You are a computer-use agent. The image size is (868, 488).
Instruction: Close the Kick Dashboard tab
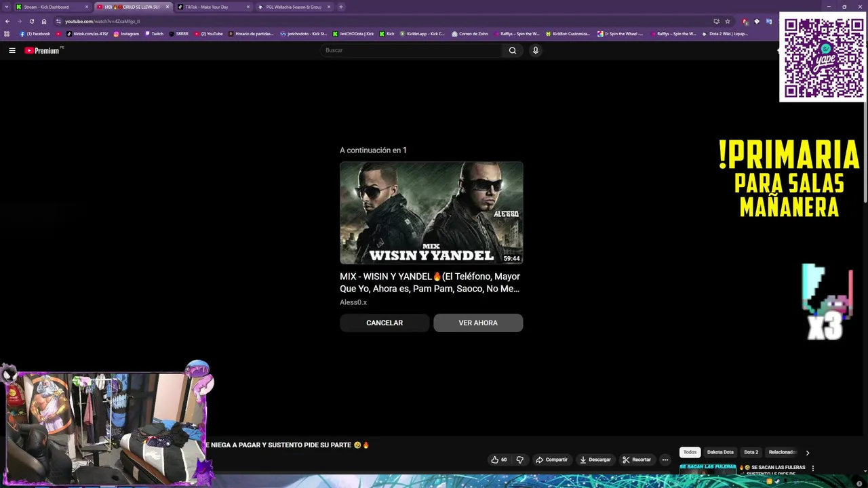tap(87, 7)
